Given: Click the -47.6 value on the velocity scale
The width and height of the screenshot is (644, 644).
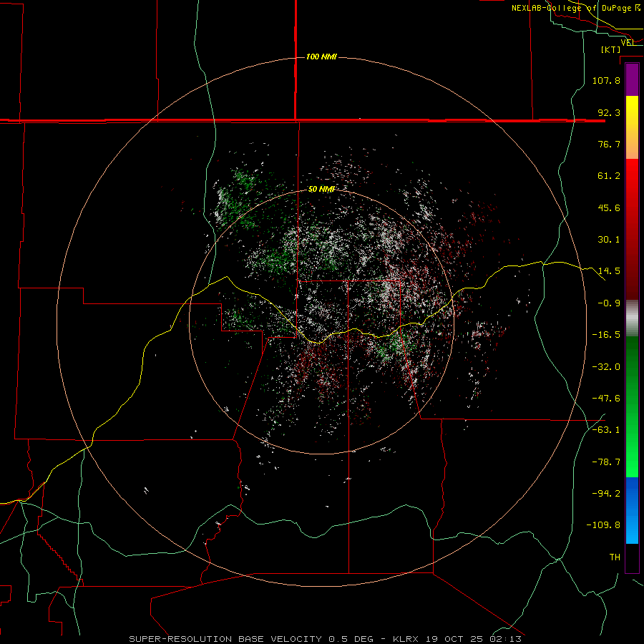Looking at the screenshot, I should pyautogui.click(x=606, y=399).
